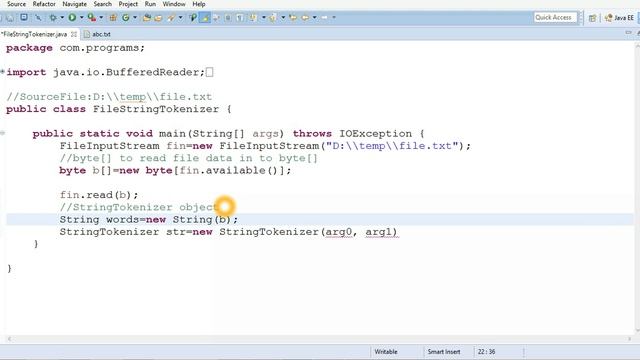This screenshot has width=640, height=360.
Task: Go to Last Edit Location icon
Action: pyautogui.click(x=293, y=18)
